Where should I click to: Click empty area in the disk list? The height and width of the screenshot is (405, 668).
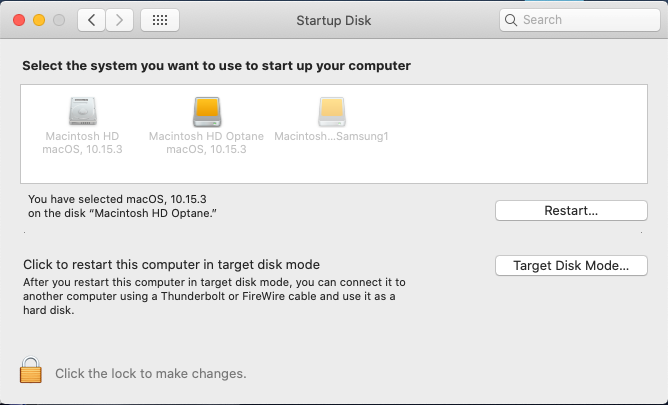pyautogui.click(x=511, y=134)
